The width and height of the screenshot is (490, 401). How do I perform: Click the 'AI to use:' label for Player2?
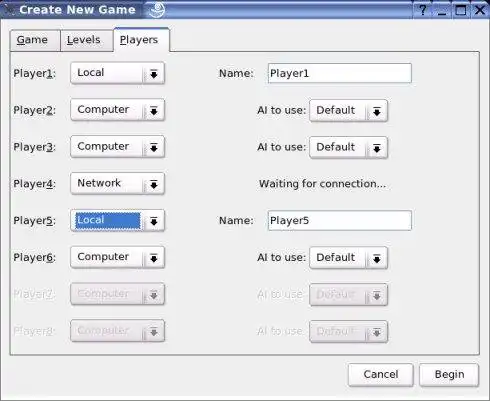(x=281, y=110)
